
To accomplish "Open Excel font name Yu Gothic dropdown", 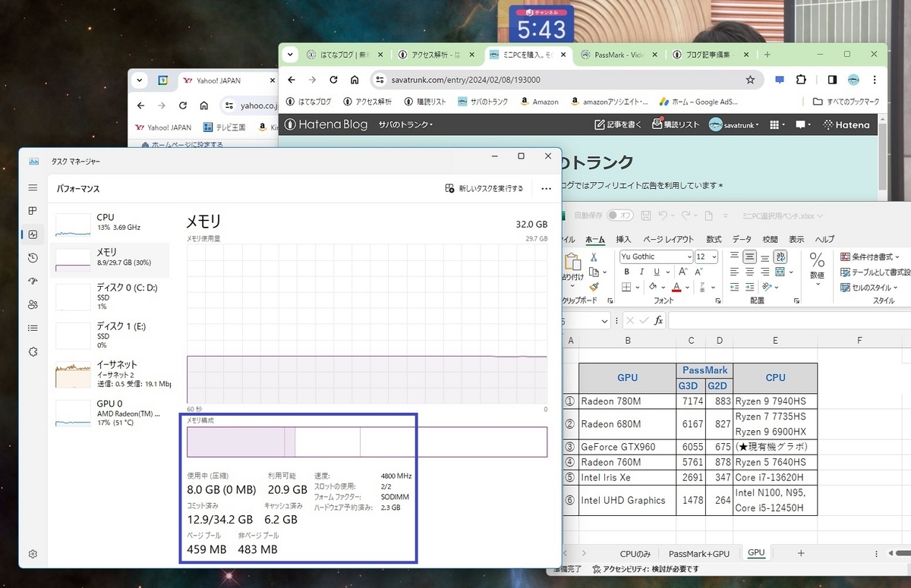I will [x=689, y=257].
